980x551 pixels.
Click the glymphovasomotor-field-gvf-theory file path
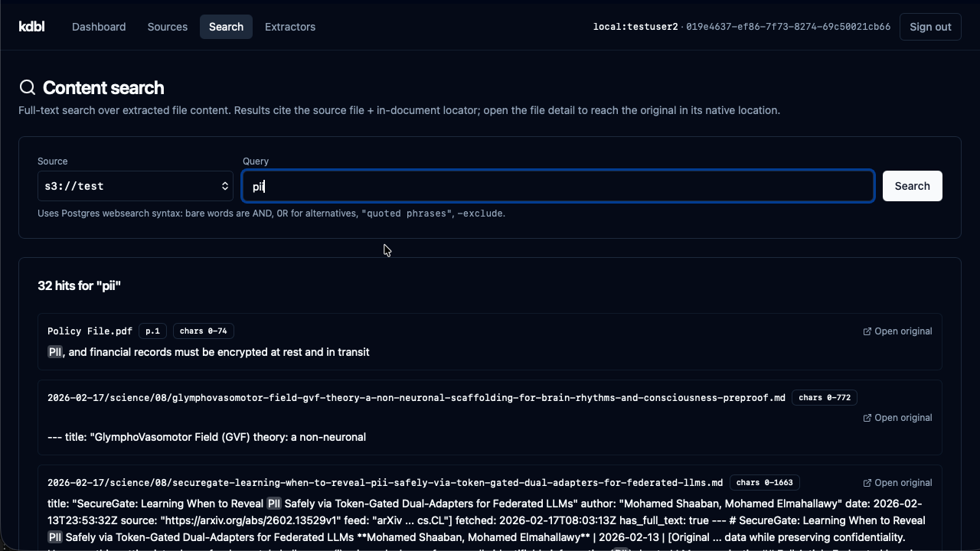click(x=416, y=398)
